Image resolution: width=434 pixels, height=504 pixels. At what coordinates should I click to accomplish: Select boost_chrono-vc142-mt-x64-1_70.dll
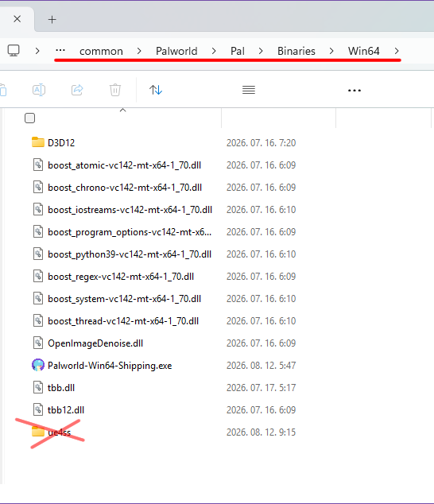pos(125,188)
